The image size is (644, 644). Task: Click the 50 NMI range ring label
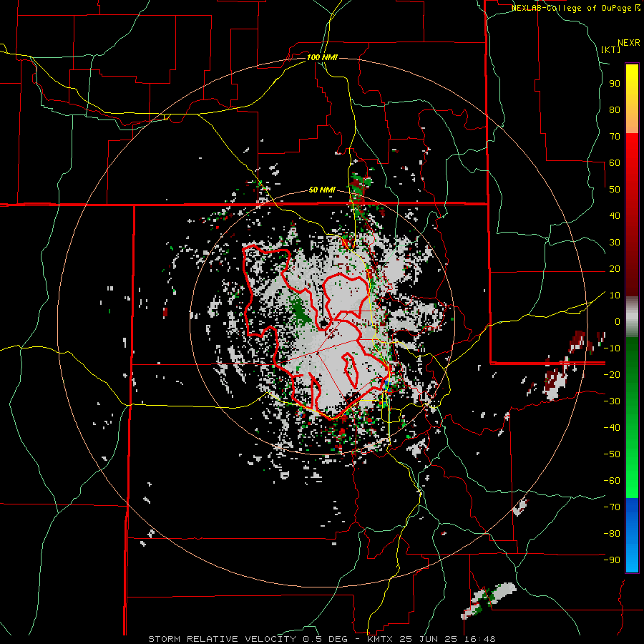pyautogui.click(x=322, y=190)
